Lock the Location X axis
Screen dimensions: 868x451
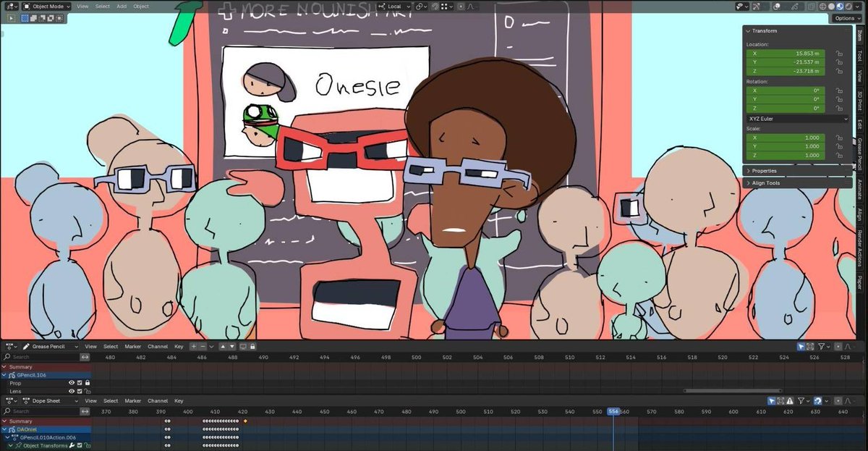[x=839, y=54]
